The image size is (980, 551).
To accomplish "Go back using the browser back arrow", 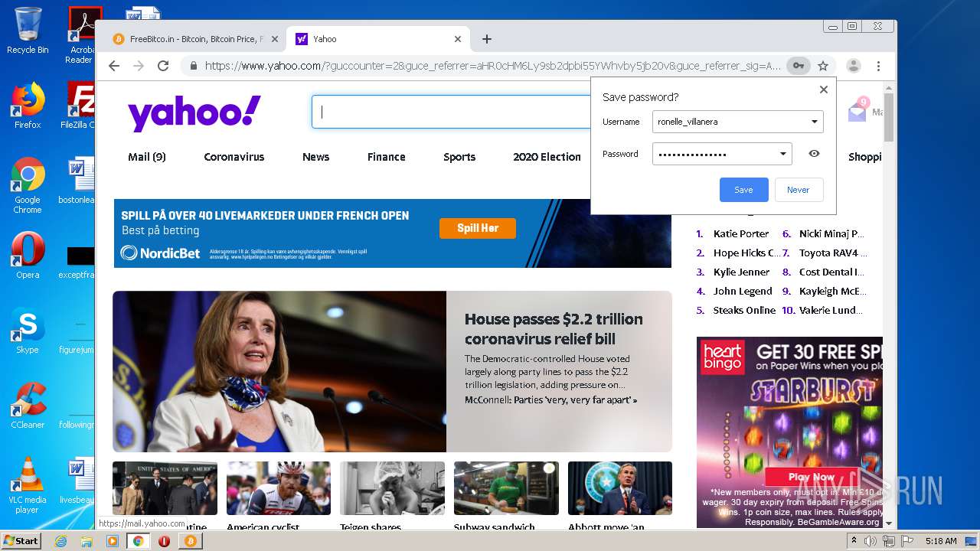I will (114, 66).
